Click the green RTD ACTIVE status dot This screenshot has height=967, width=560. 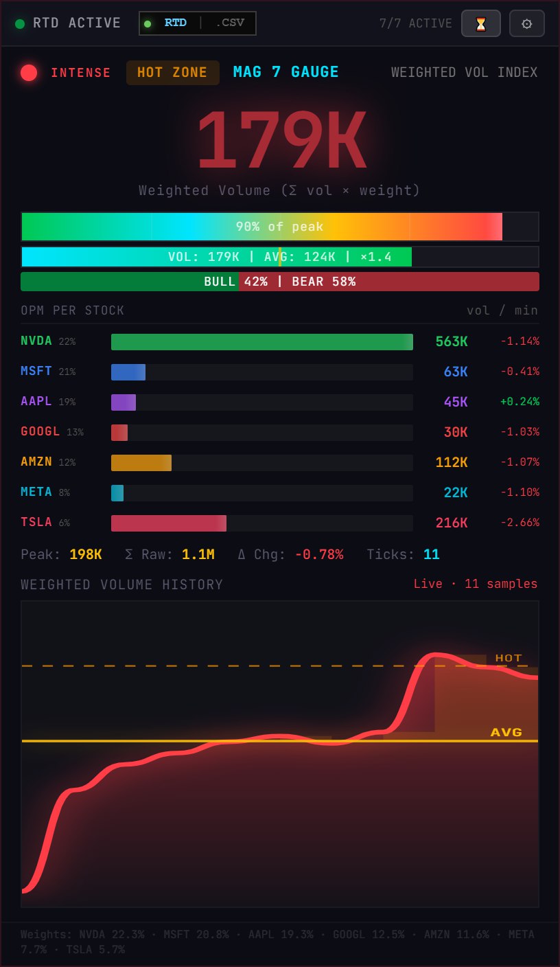pos(20,24)
